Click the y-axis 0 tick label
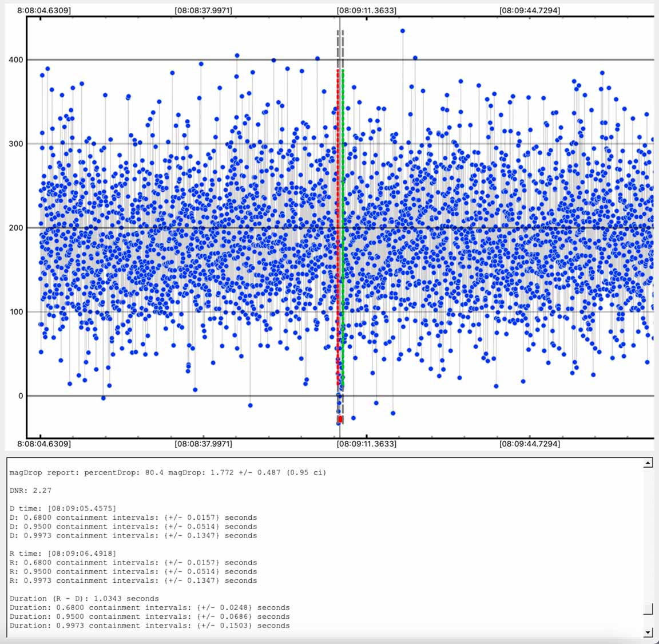Viewport: 659px width, 644px height. click(x=21, y=396)
